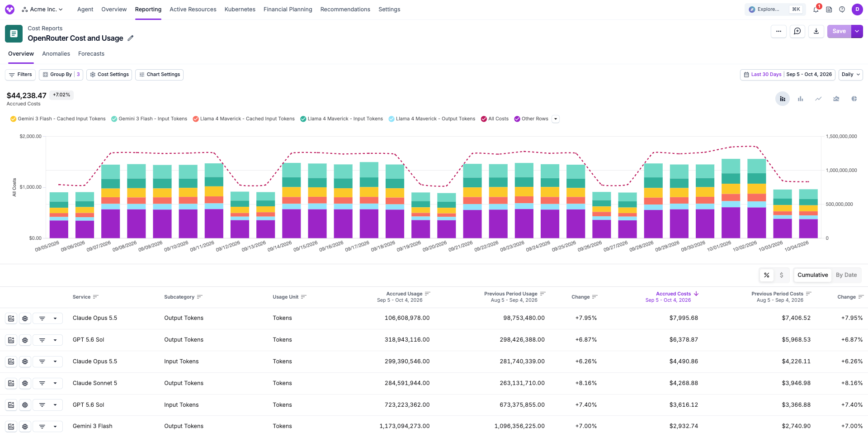The image size is (868, 433).
Task: Toggle the Other Rows legend series
Action: pyautogui.click(x=531, y=119)
